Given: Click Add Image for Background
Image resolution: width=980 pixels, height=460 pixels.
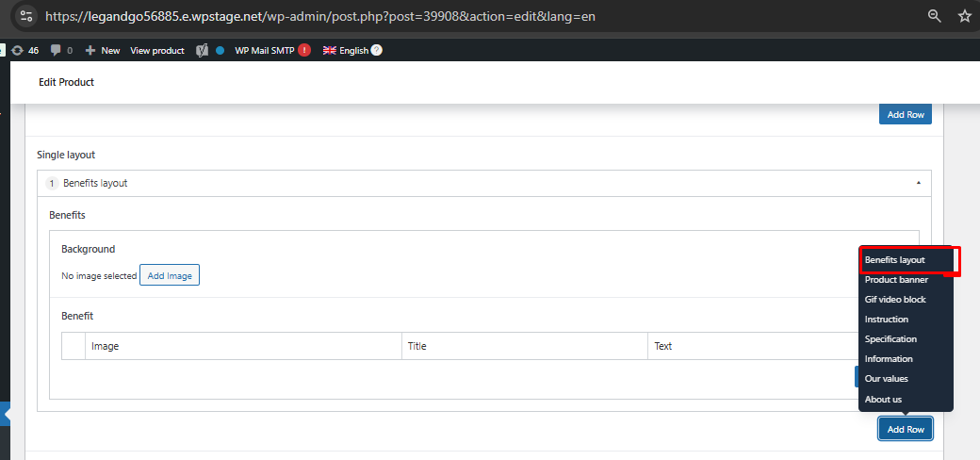Looking at the screenshot, I should [170, 276].
